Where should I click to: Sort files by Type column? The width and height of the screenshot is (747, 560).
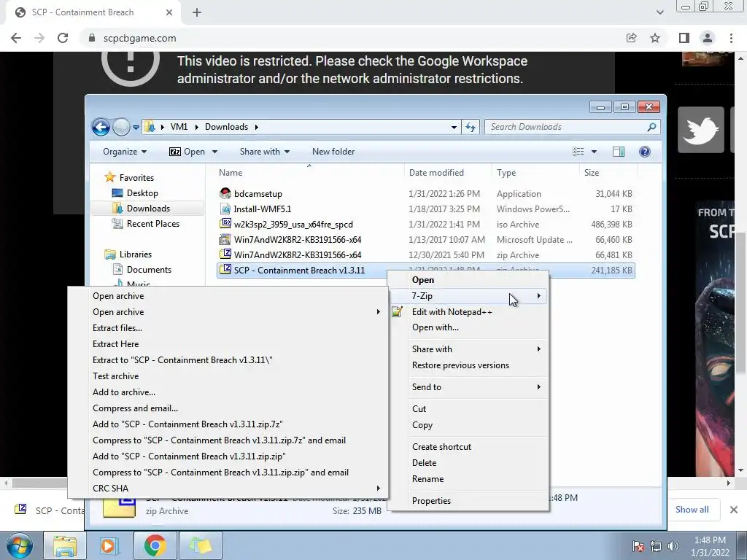coord(506,172)
